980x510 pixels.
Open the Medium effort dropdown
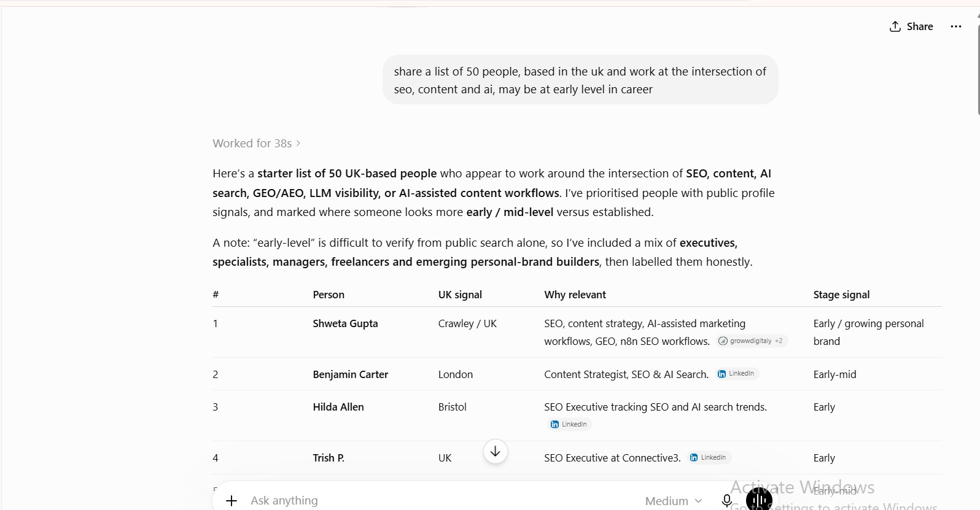point(674,501)
